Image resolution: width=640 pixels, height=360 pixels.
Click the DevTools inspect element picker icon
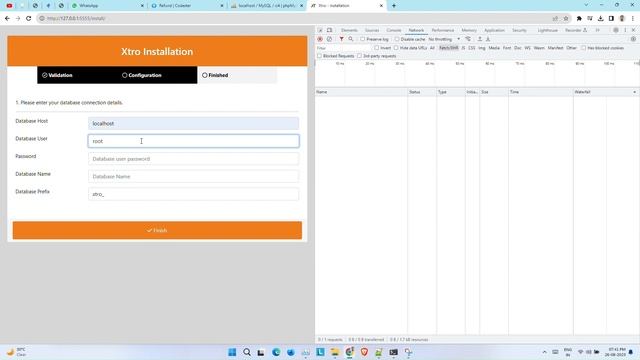tap(320, 30)
